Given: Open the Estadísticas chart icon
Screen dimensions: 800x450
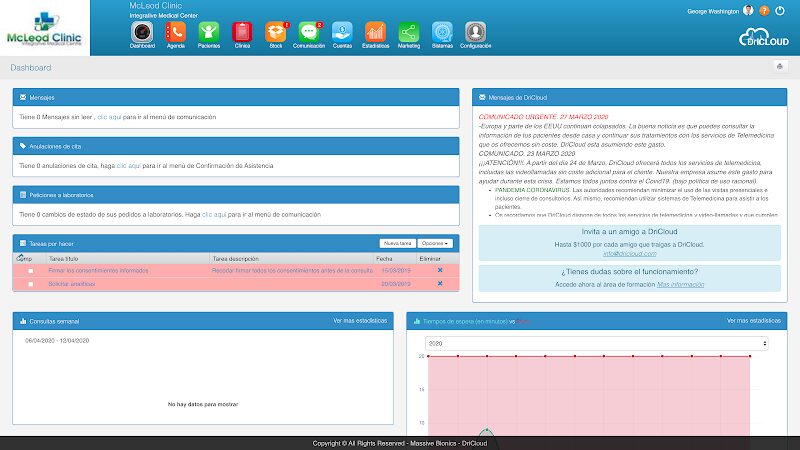Looking at the screenshot, I should 375,33.
